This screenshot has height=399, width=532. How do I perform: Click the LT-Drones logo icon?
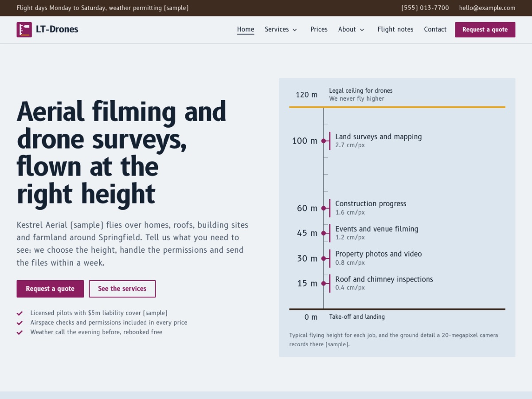click(x=24, y=30)
